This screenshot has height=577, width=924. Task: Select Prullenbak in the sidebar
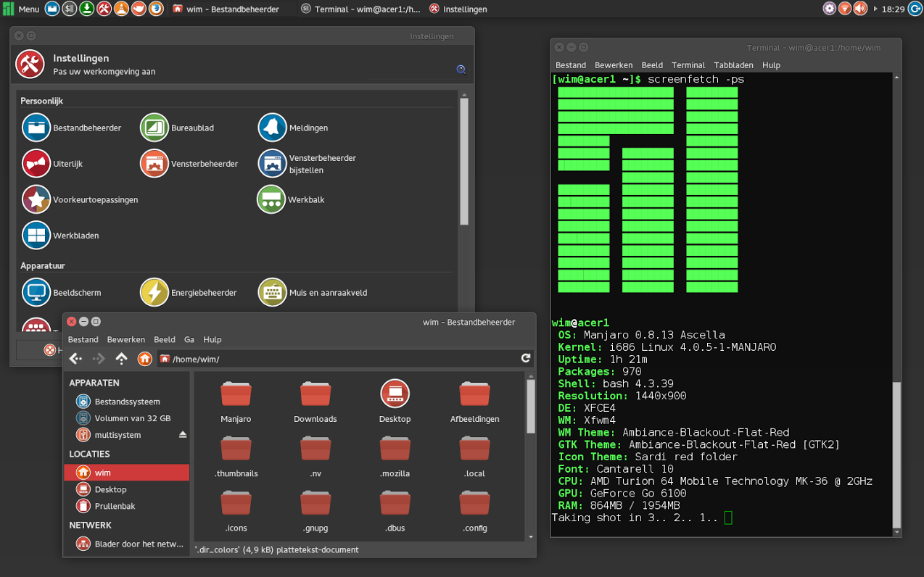click(115, 506)
